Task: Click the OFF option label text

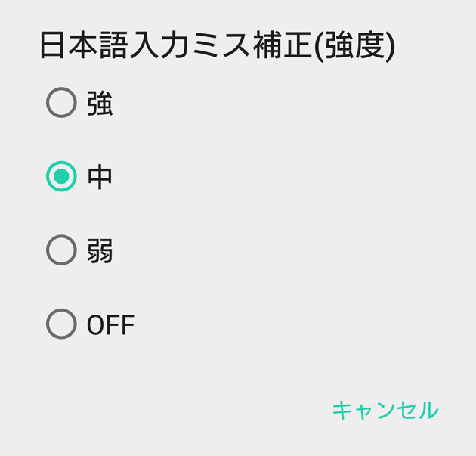Action: tap(110, 325)
